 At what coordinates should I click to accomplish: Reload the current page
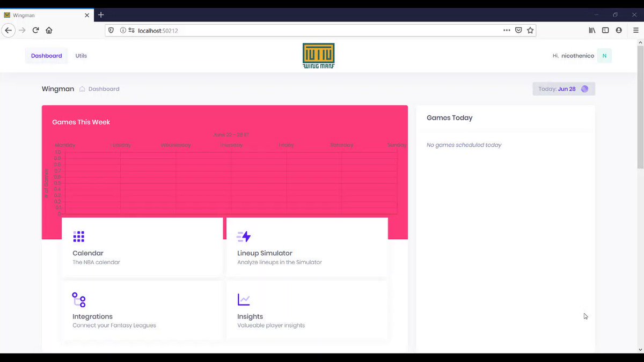point(35,31)
